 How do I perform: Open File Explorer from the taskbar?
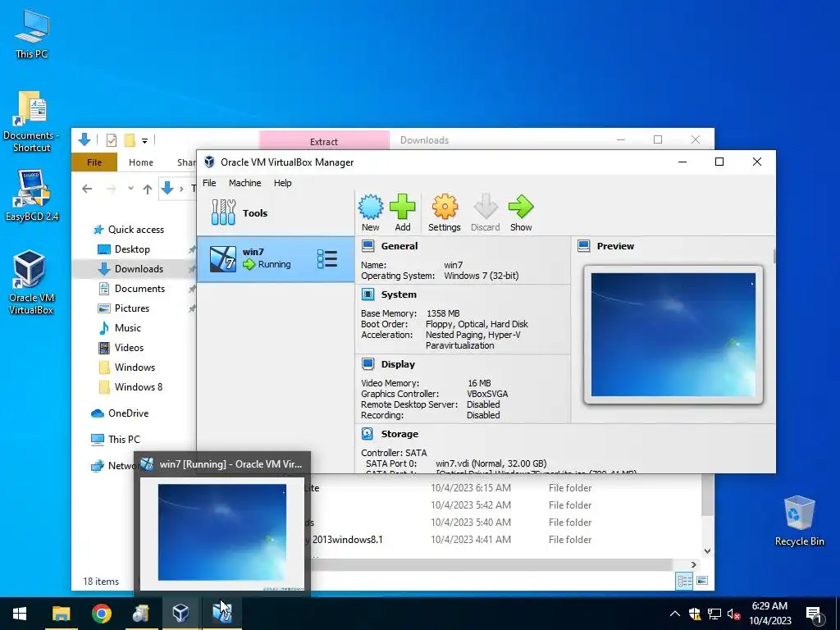click(x=61, y=614)
